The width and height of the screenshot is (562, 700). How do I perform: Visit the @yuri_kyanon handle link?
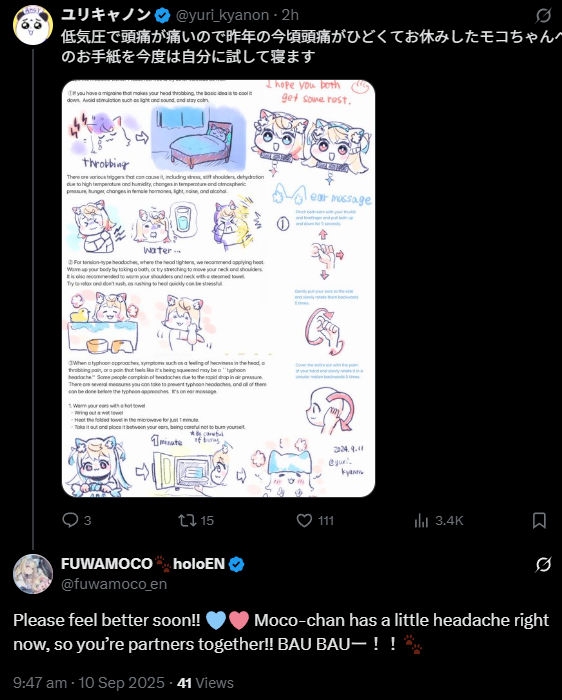(222, 16)
